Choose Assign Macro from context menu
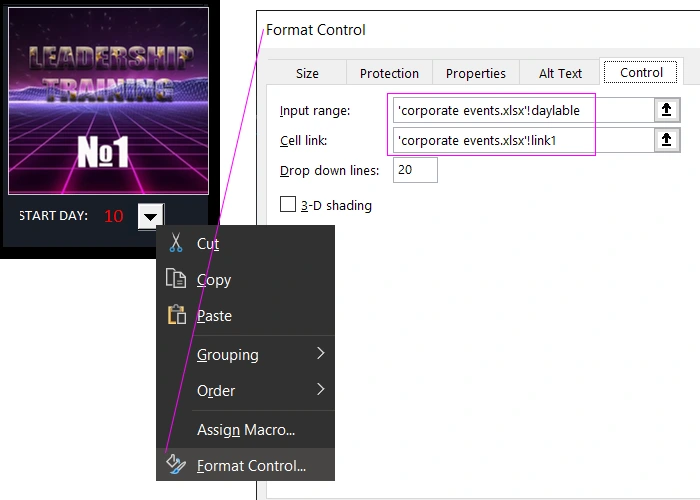 pos(246,430)
